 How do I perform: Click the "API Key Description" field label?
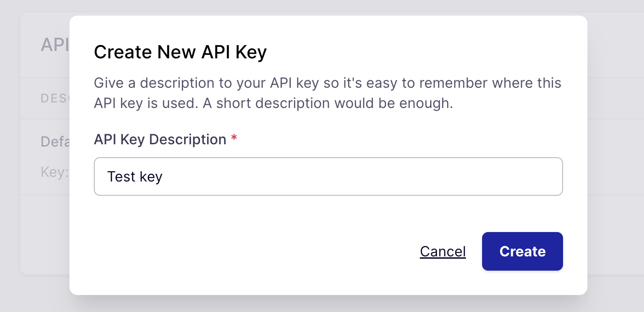[x=160, y=139]
